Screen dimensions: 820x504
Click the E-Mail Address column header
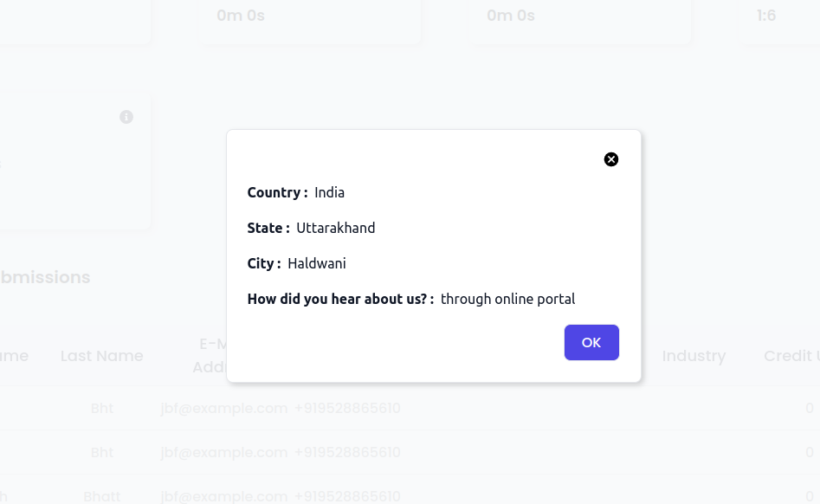(210, 355)
